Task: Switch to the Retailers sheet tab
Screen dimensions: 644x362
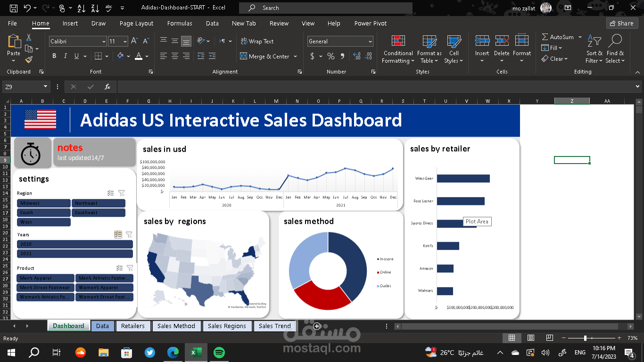Action: tap(133, 326)
